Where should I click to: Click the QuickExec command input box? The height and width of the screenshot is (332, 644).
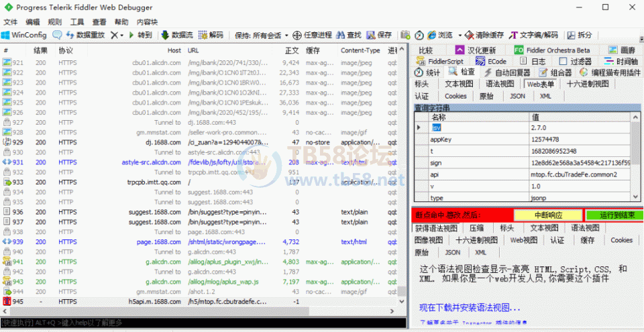pos(203,323)
